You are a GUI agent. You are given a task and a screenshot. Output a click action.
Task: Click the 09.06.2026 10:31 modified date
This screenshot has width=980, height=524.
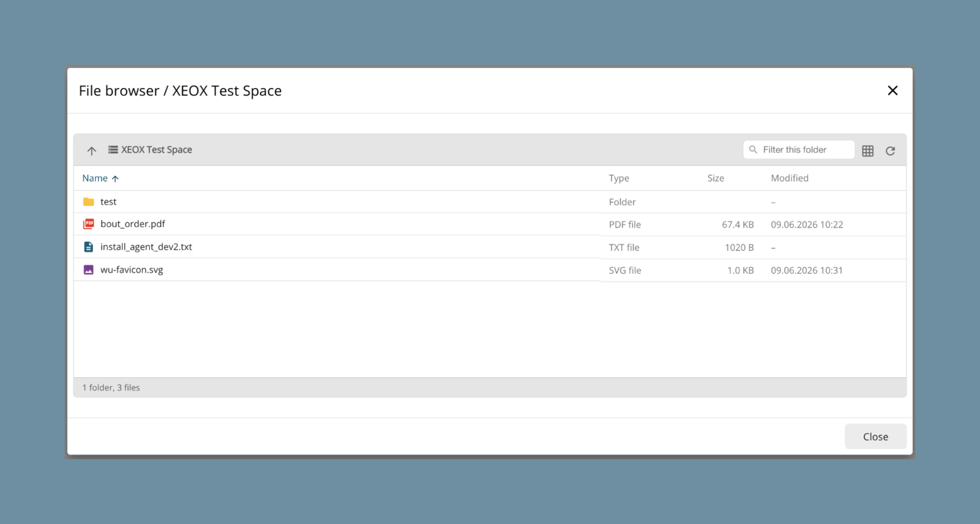pos(807,270)
